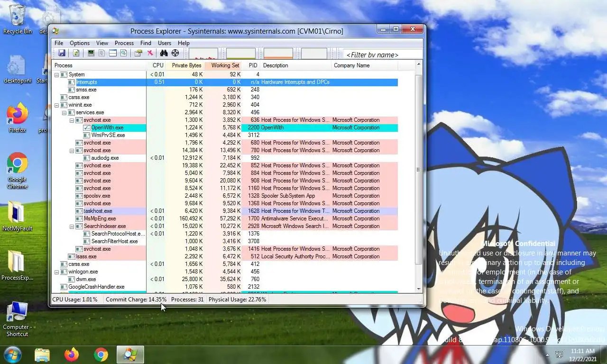Collapse svchost.exe PID 780 node
This screenshot has width=607, height=364.
click(72, 150)
